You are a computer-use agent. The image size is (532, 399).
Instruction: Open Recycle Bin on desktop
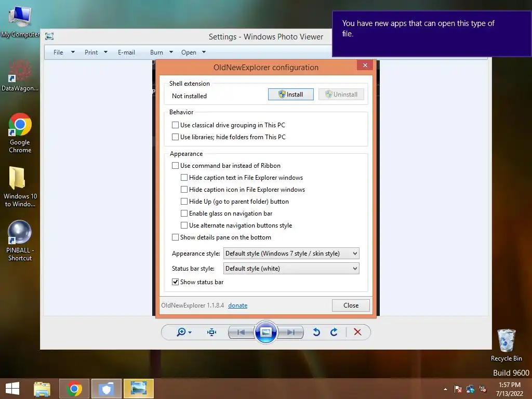coord(506,345)
